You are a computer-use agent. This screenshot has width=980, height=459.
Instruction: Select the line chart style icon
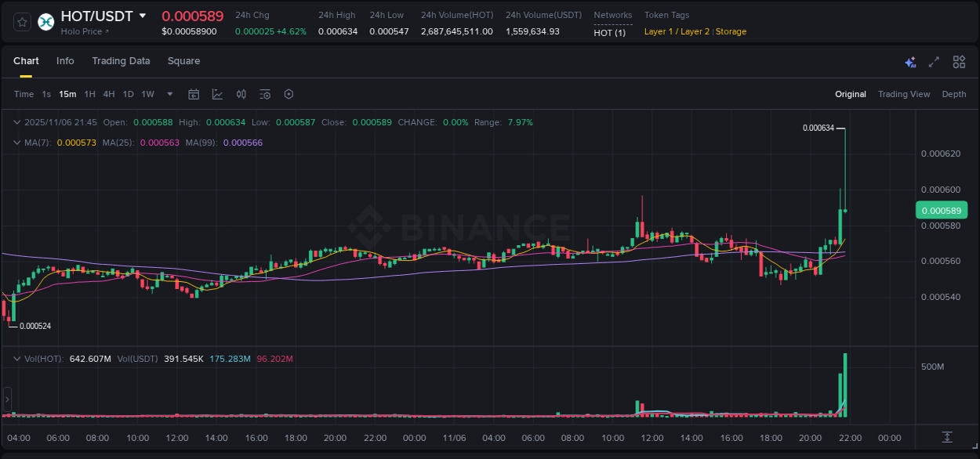[218, 94]
